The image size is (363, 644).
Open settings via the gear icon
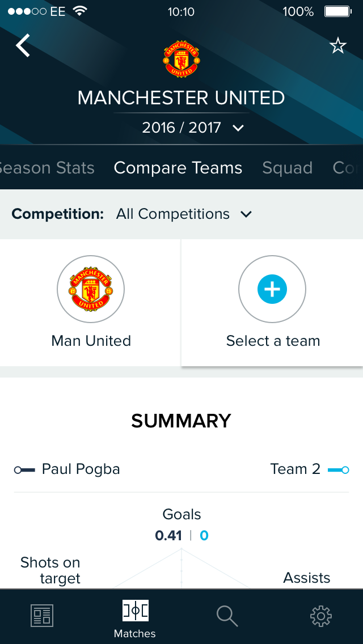click(x=320, y=616)
